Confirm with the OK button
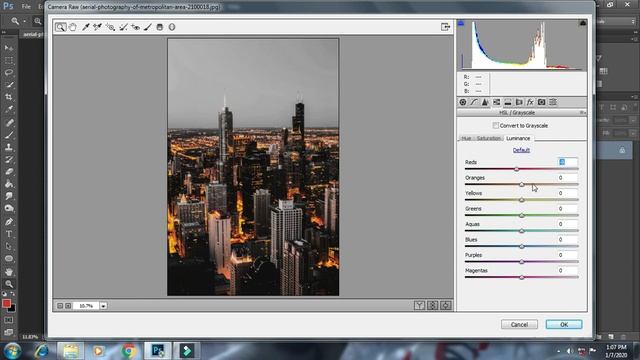 coord(564,324)
